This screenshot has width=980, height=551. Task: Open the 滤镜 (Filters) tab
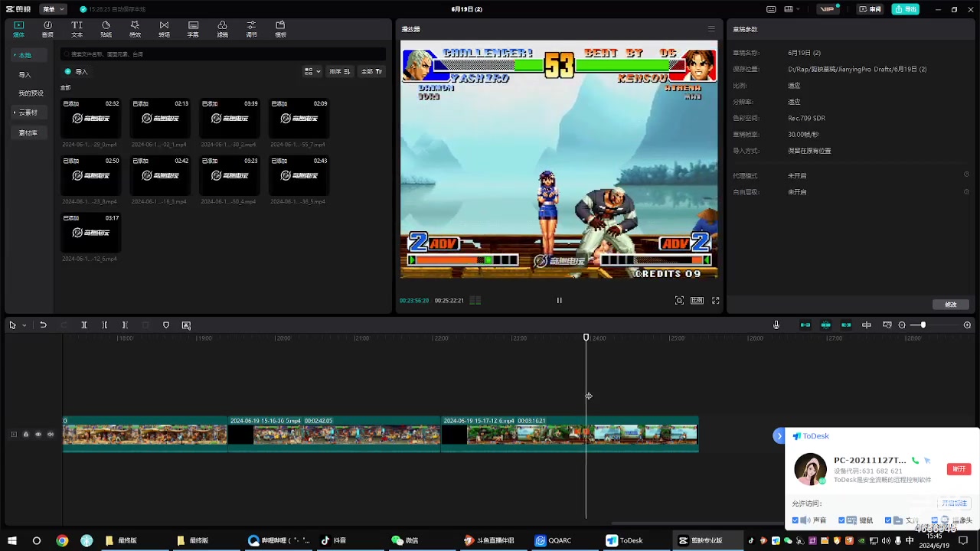tap(222, 29)
